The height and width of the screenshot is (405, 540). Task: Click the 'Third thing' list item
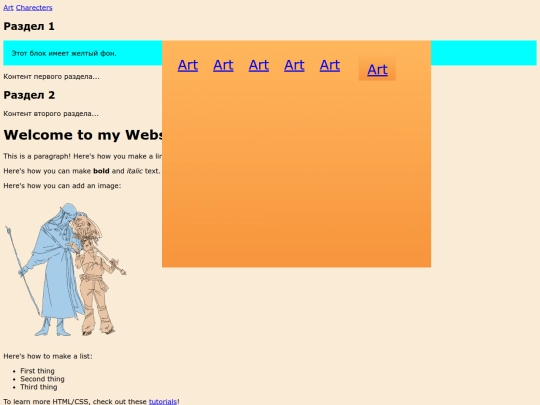(39, 387)
